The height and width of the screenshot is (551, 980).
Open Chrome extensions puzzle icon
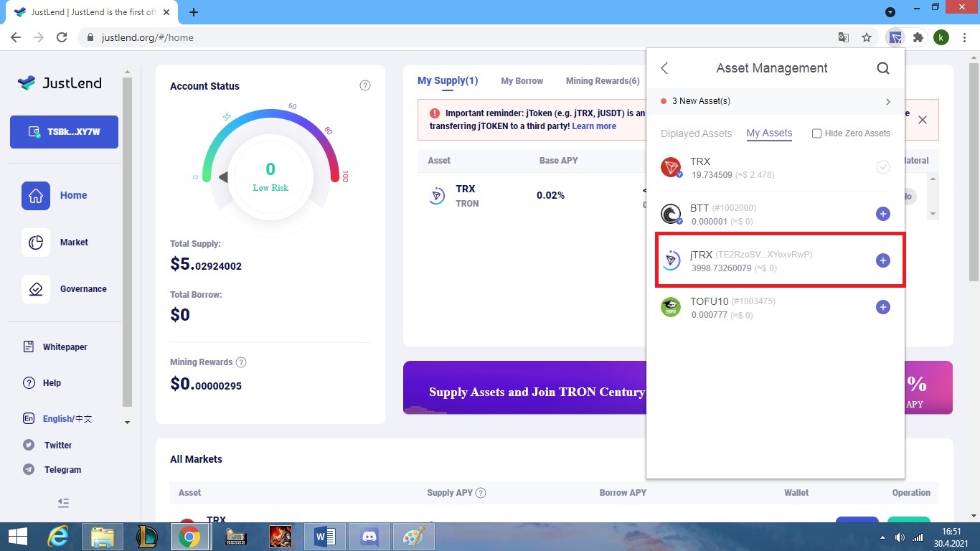(918, 37)
